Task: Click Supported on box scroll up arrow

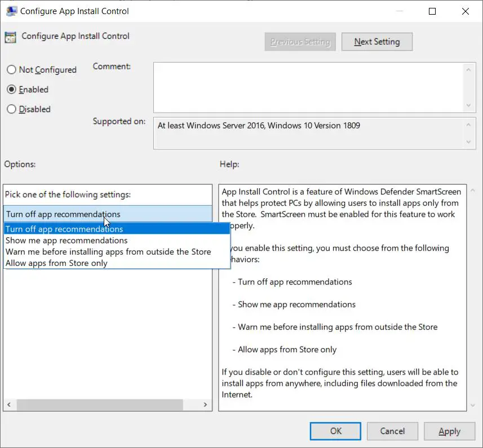Action: (468, 125)
